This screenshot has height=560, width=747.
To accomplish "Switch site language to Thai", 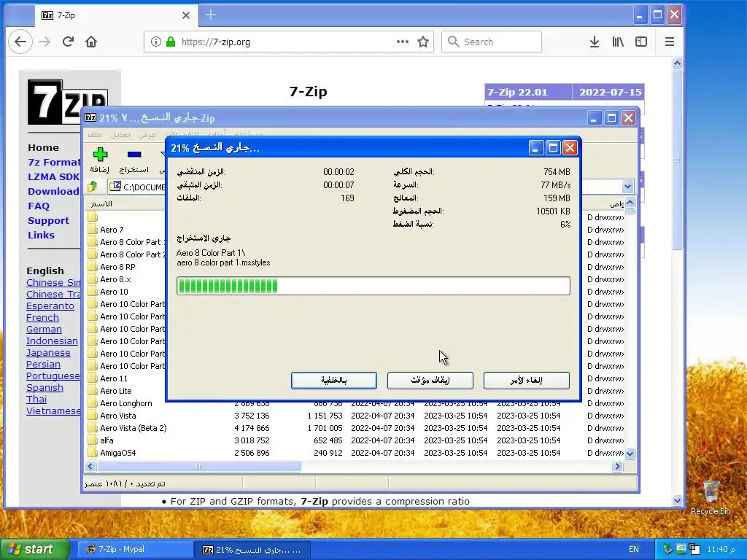I will [x=36, y=399].
